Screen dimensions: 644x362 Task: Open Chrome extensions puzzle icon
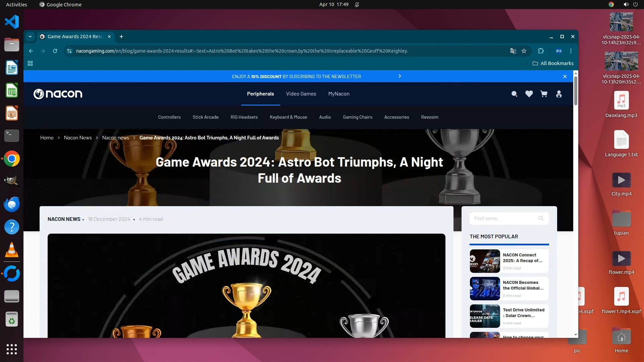tap(541, 51)
